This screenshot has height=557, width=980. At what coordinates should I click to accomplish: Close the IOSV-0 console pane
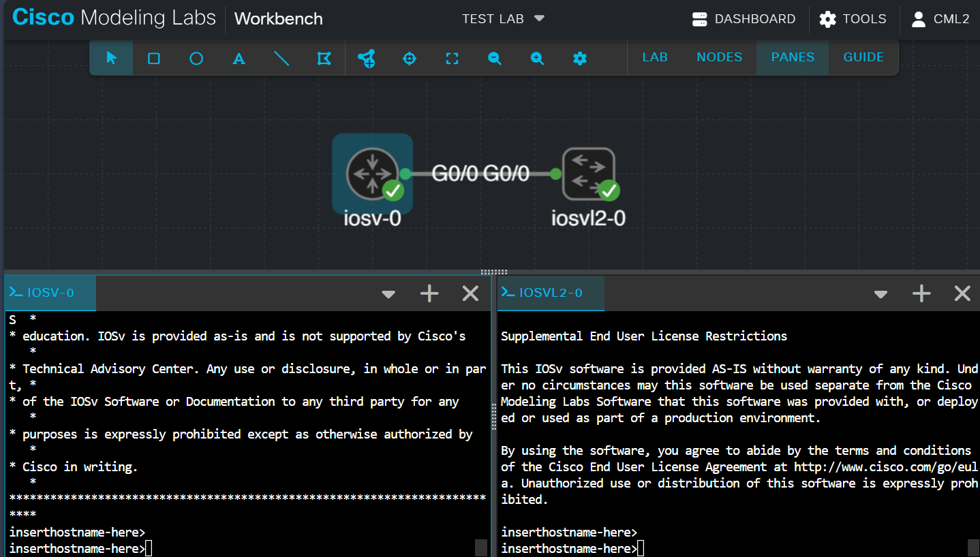tap(470, 293)
